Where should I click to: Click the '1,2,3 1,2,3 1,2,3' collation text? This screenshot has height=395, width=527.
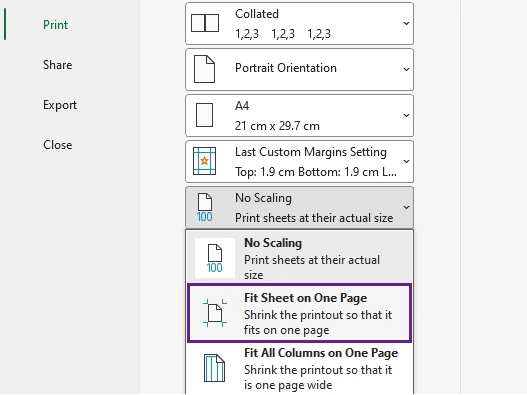pos(283,34)
